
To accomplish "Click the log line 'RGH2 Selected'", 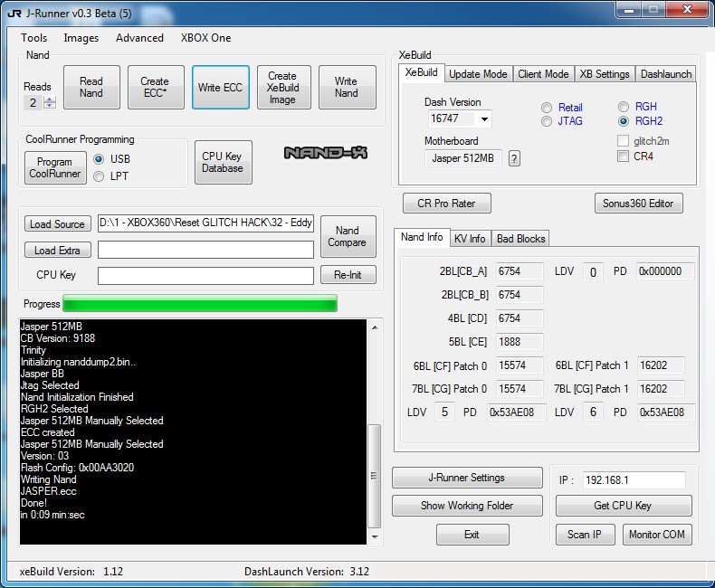I will point(54,409).
